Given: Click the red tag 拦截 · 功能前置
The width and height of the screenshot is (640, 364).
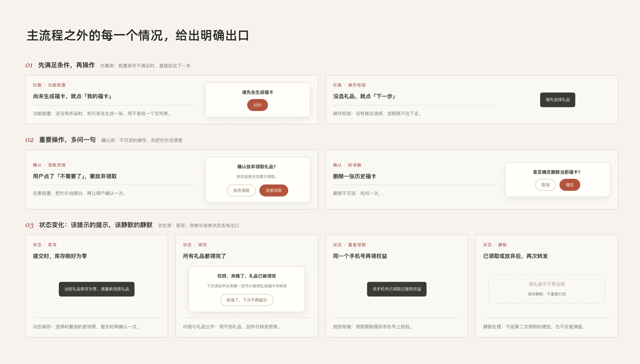Looking at the screenshot, I should point(49,85).
